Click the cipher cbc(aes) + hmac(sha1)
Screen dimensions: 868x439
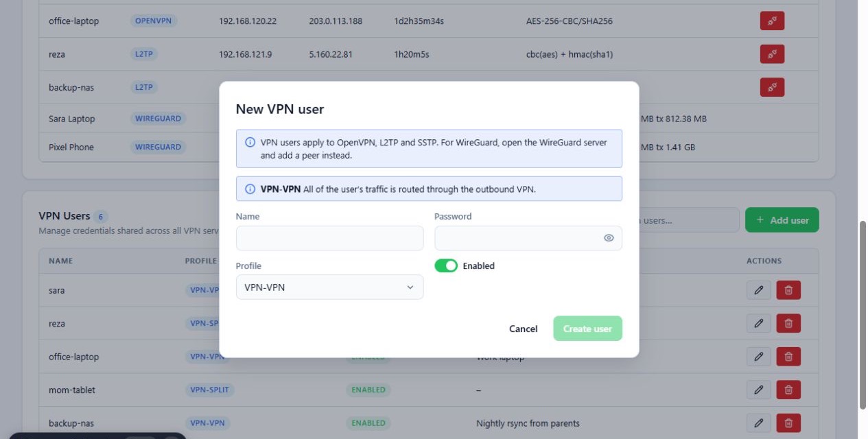coord(570,54)
